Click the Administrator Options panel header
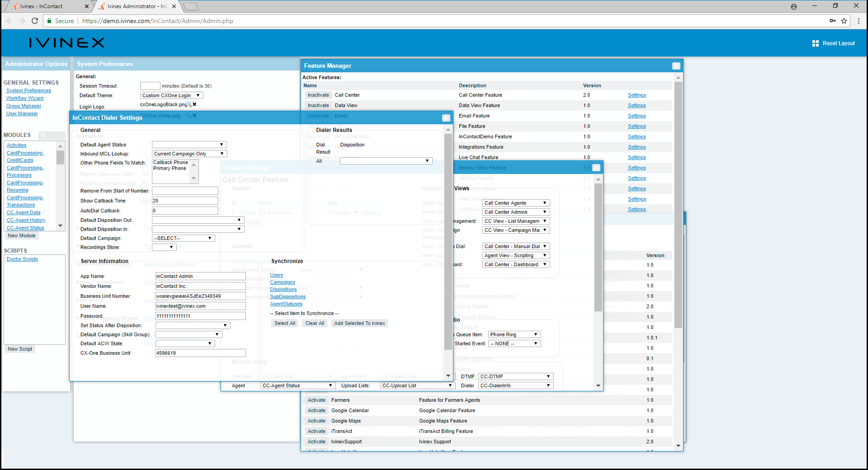The width and height of the screenshot is (868, 470). (36, 64)
